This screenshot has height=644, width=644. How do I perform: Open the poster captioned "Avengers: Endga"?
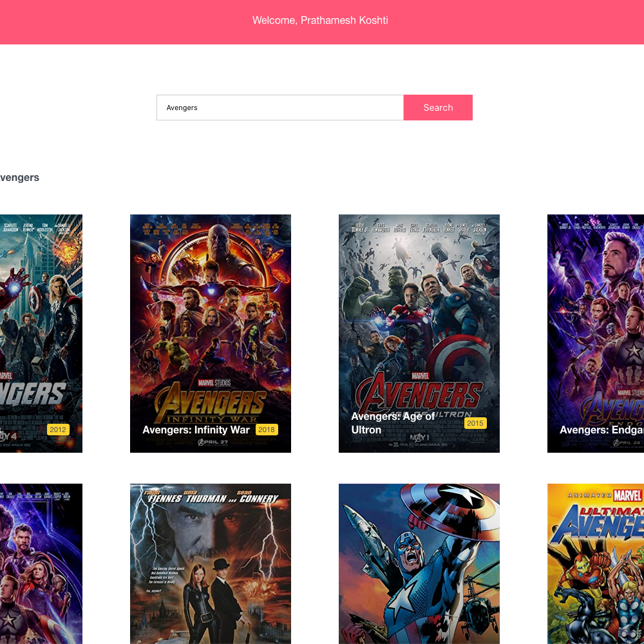pos(596,334)
